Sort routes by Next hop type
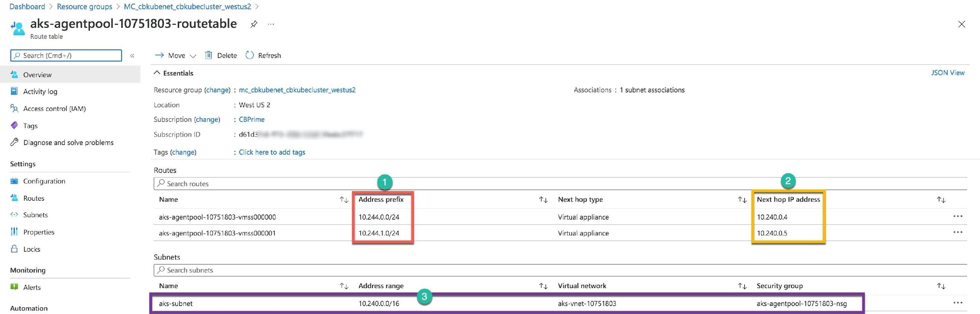Viewport: 980px width, 314px height. tap(742, 200)
